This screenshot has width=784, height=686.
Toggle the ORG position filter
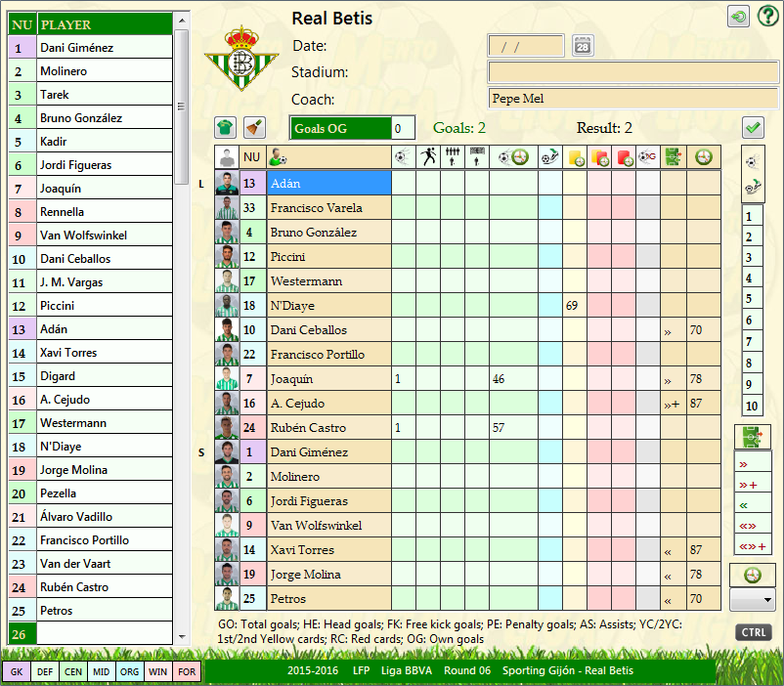coord(129,671)
